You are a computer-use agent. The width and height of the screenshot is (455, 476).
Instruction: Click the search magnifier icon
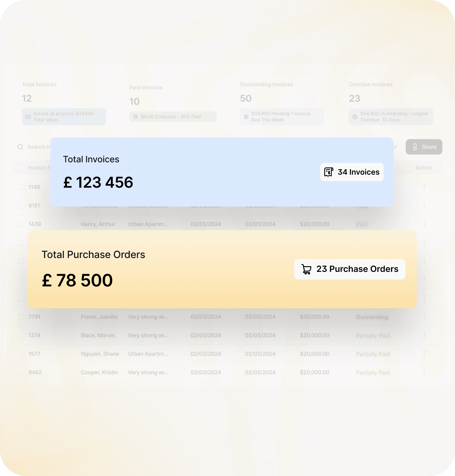point(20,147)
